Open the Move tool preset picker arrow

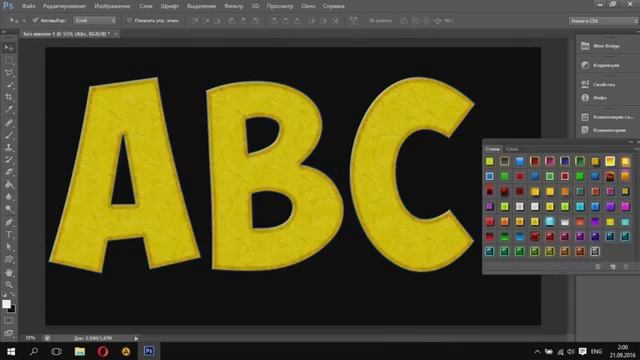24,20
